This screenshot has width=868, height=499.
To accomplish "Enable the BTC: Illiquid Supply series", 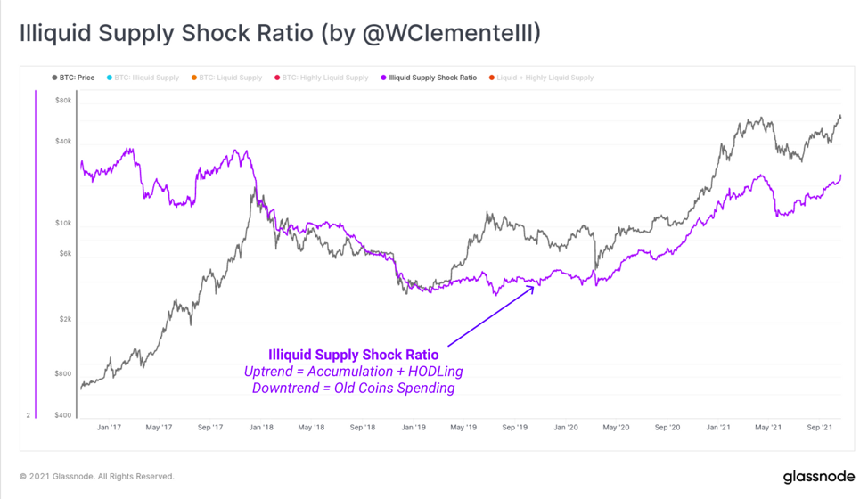I will (143, 78).
